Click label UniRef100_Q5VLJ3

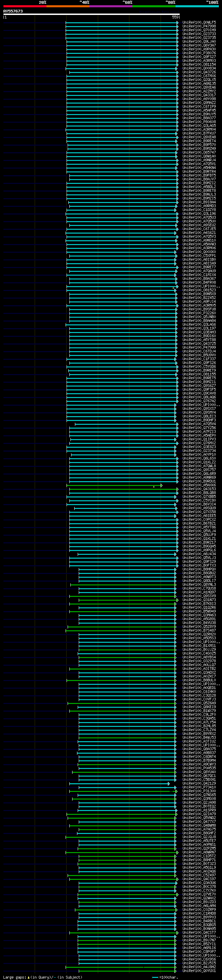pos(199,558)
